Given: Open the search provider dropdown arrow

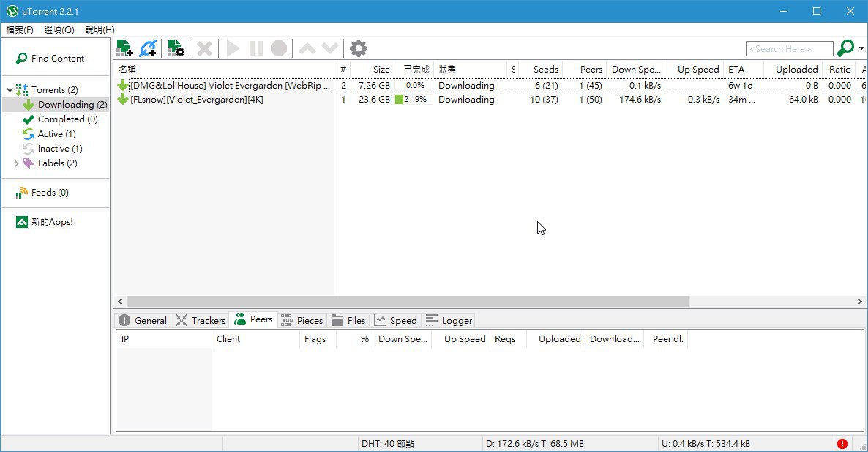Looking at the screenshot, I should coord(861,49).
